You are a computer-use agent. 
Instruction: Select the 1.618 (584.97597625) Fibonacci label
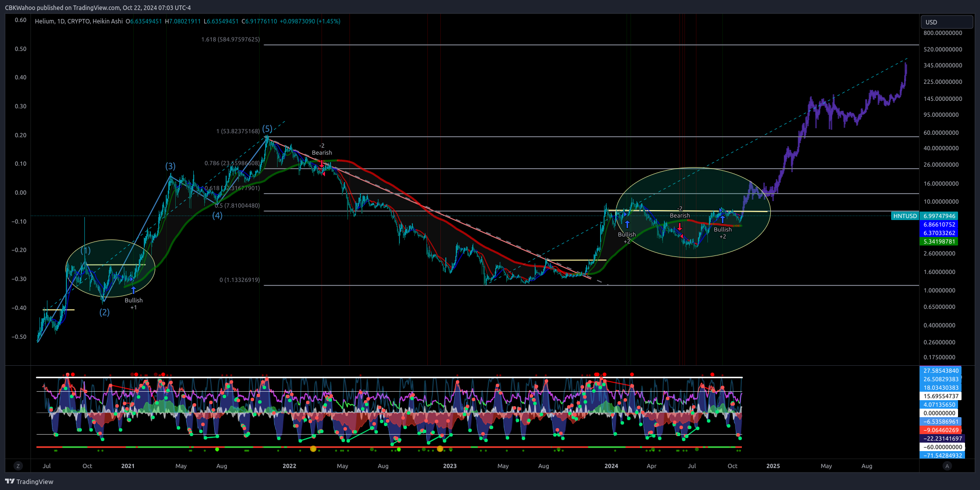pyautogui.click(x=231, y=39)
